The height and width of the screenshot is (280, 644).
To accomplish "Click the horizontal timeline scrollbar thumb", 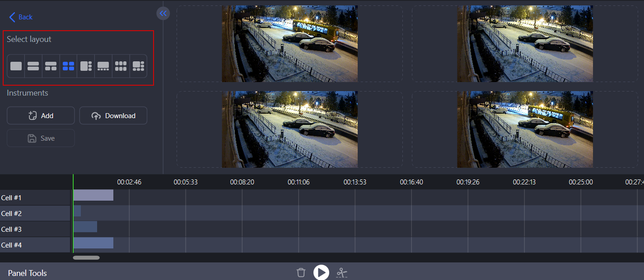I will (87, 257).
